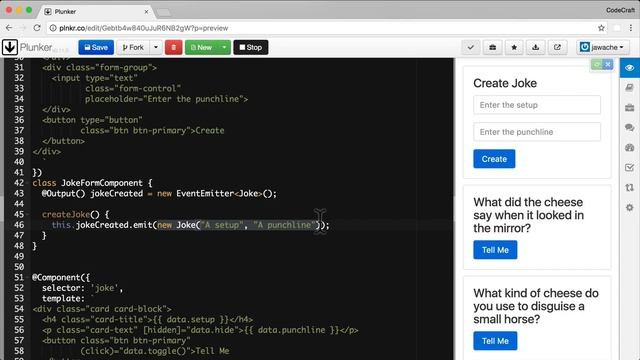Close the Plunker browser tab
Image resolution: width=640 pixels, height=360 pixels.
tap(146, 11)
